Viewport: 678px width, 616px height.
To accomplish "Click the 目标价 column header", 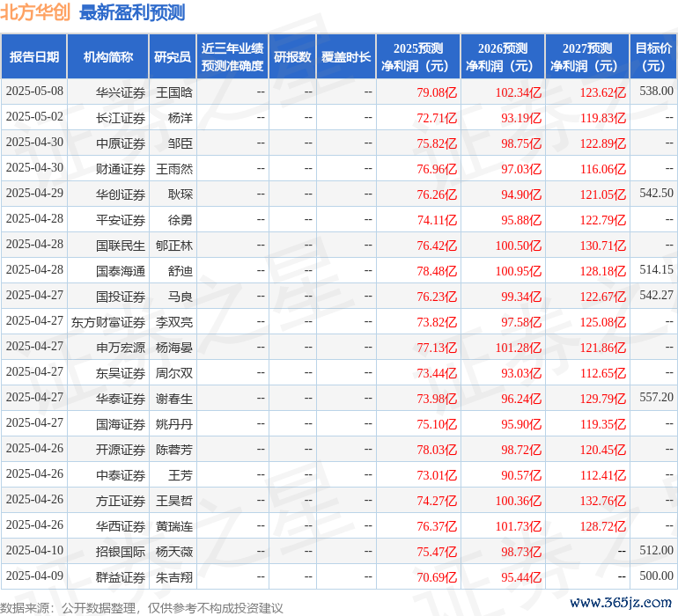I will pyautogui.click(x=653, y=56).
